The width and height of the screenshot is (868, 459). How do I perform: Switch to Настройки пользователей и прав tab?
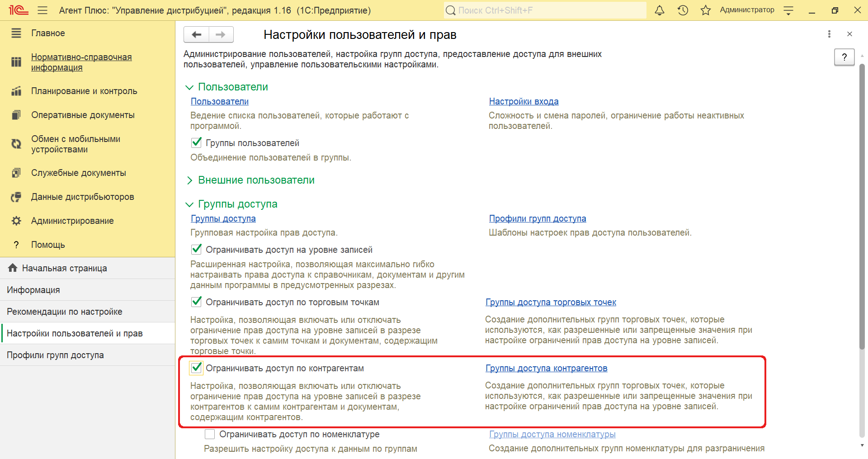click(x=87, y=333)
